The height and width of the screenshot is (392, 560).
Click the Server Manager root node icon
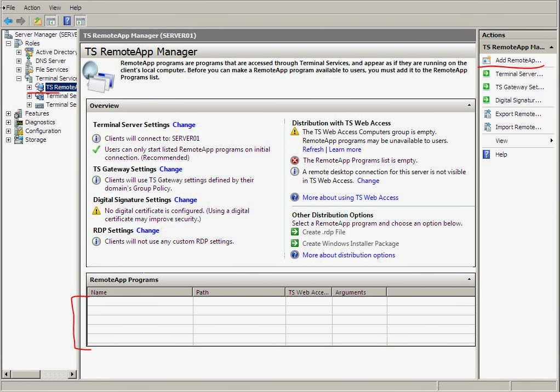click(9, 34)
